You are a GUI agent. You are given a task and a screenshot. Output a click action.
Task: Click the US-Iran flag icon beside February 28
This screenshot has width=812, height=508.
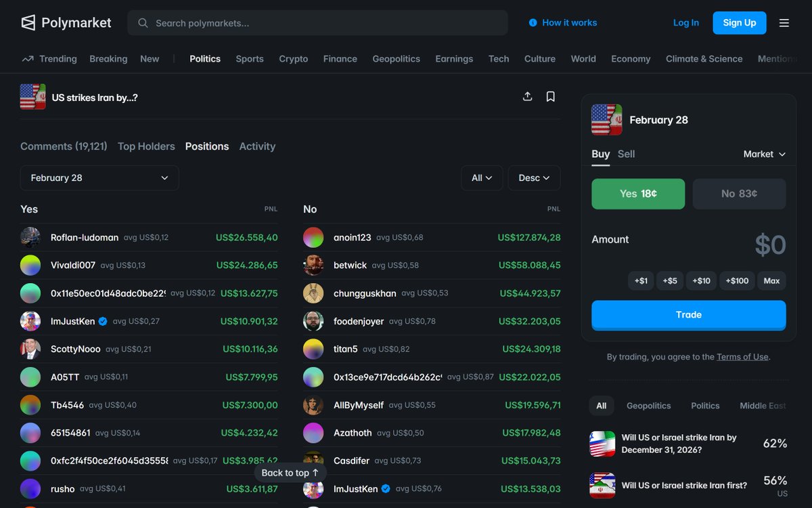coord(606,119)
